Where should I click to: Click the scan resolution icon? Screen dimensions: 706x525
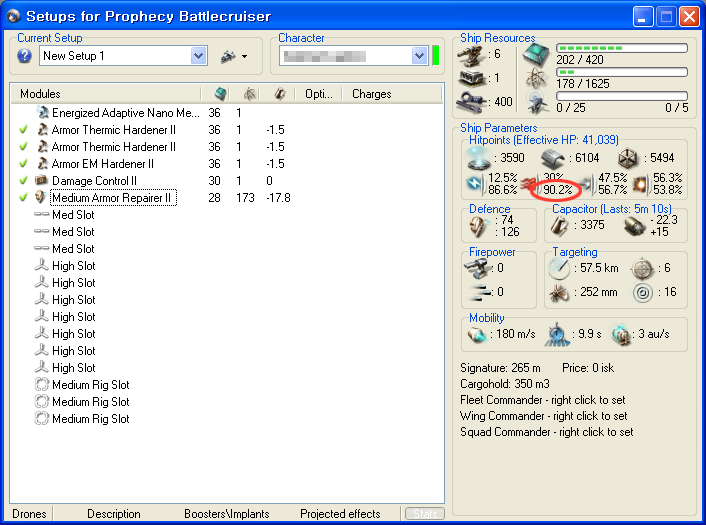point(560,293)
